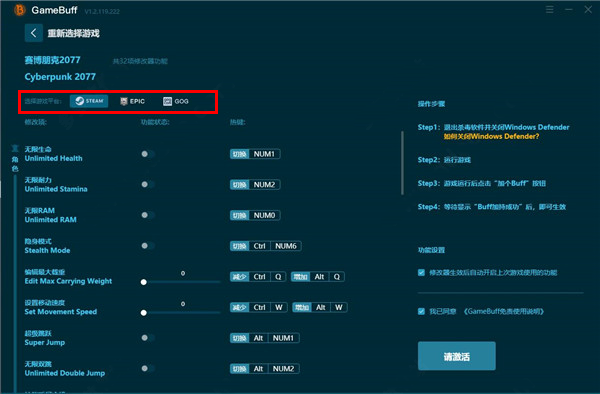Image resolution: width=600 pixels, height=394 pixels.
Task: Toggle the GameBuff agreement checkbox
Action: [x=421, y=311]
